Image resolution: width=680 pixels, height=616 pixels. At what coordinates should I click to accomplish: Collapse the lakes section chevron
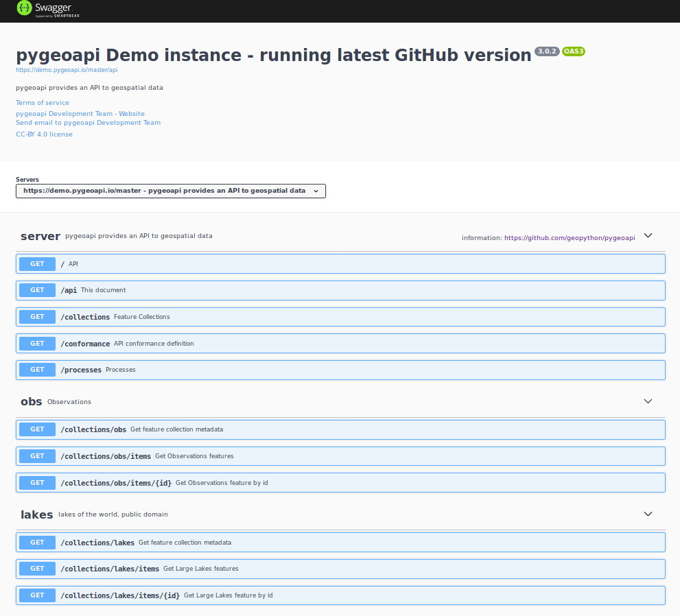(648, 514)
